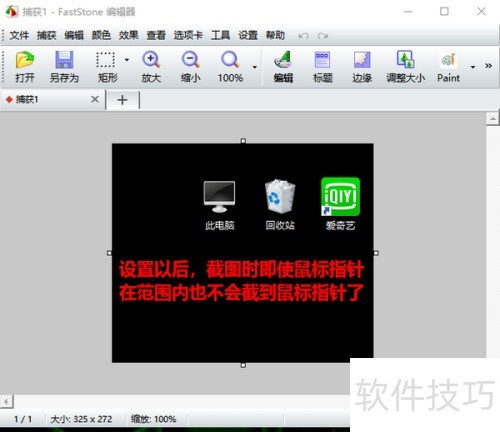Click the 1 / 1 page indicator
Viewport: 500px width, 432px height.
(23, 419)
